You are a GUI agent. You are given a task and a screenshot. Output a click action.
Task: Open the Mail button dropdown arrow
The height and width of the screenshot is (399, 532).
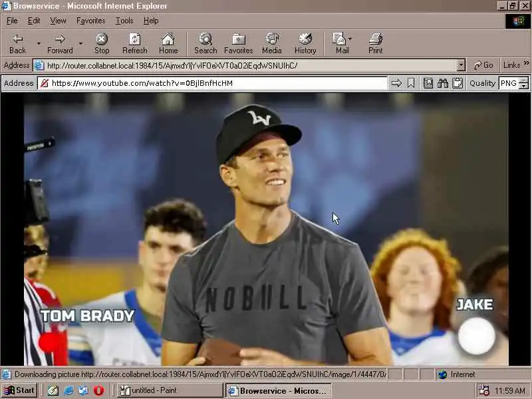[350, 39]
